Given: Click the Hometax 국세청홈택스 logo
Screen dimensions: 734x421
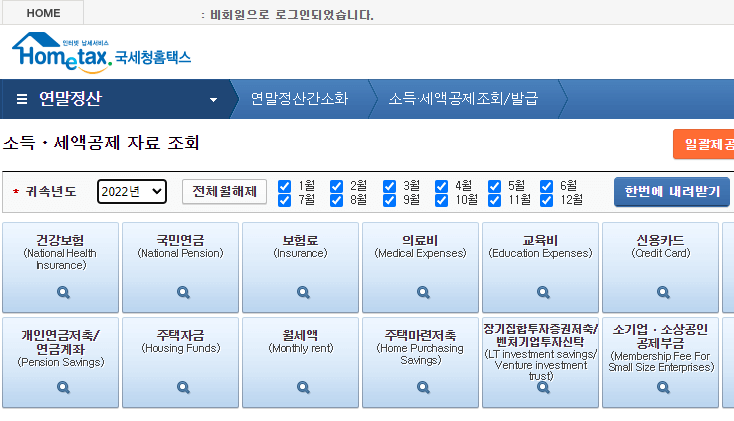Looking at the screenshot, I should (x=102, y=53).
